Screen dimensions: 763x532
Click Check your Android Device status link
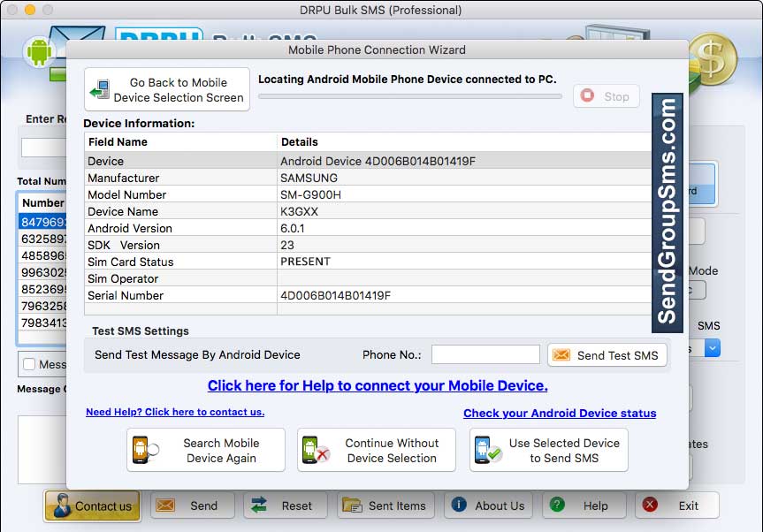(560, 413)
